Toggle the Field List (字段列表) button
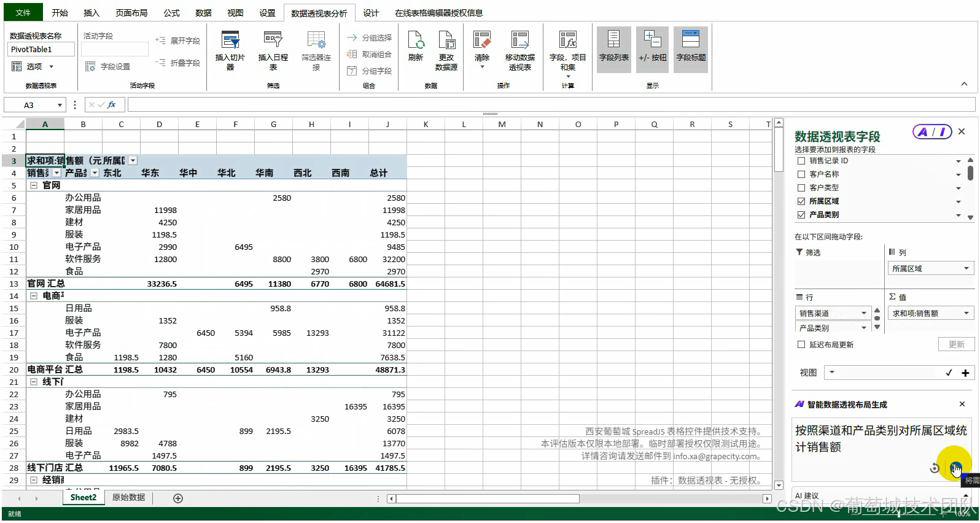 (614, 49)
